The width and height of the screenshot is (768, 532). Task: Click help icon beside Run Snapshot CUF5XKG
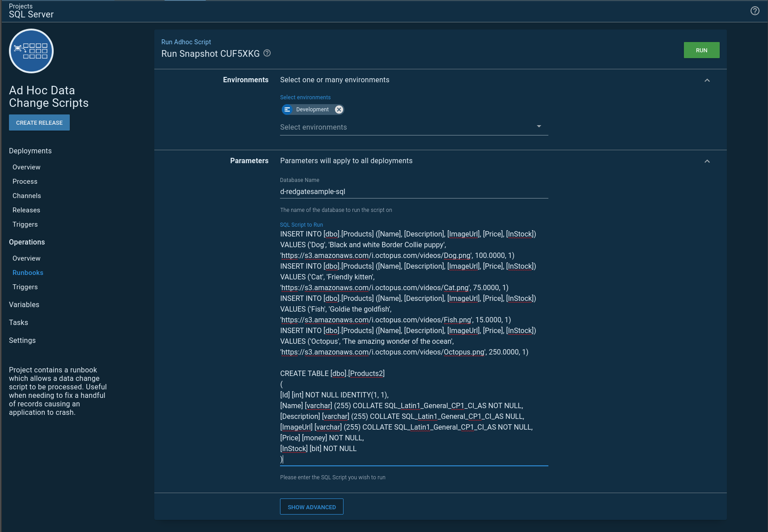pos(267,53)
